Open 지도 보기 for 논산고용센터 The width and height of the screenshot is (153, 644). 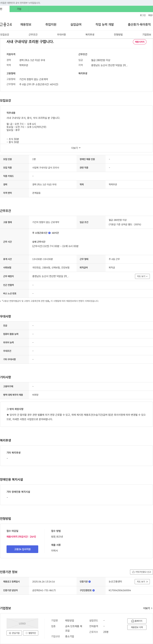click(x=142, y=581)
